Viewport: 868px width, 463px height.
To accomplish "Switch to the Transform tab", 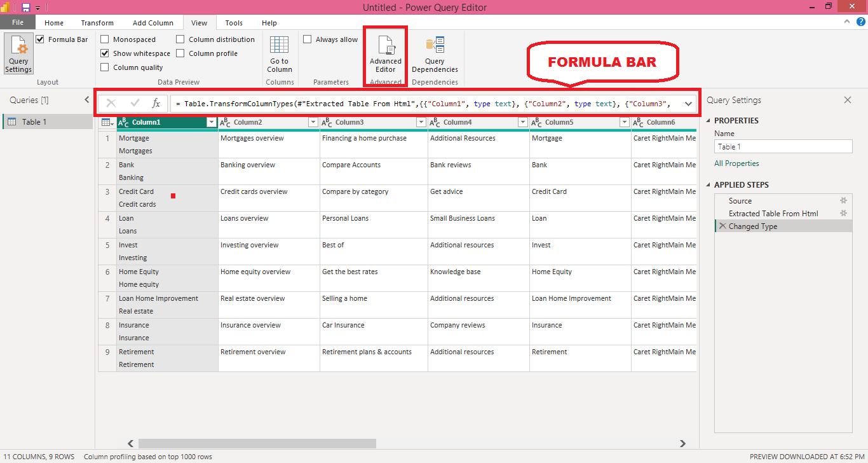I will coord(97,23).
